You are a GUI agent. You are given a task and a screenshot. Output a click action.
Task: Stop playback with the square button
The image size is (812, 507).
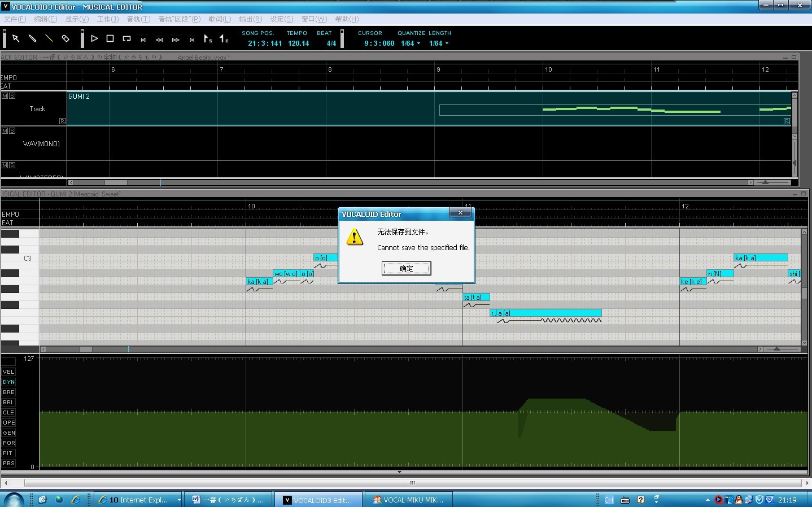110,38
